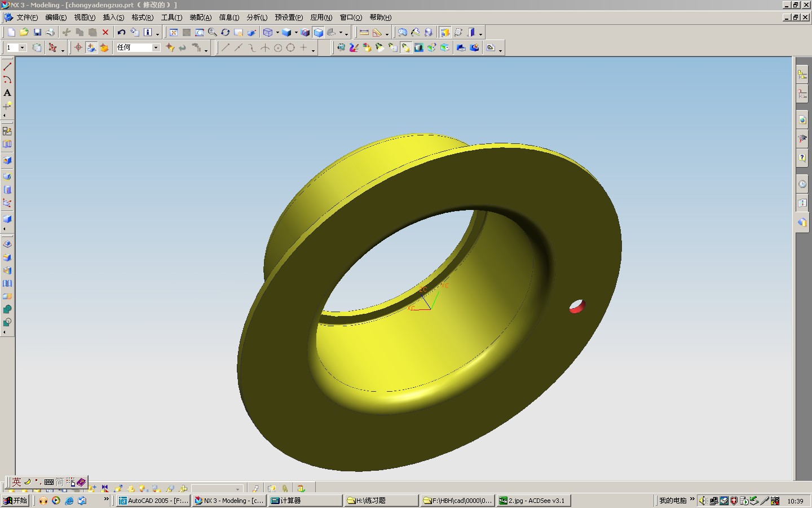This screenshot has width=812, height=508.
Task: Click the volume speaker tray icon
Action: point(703,501)
